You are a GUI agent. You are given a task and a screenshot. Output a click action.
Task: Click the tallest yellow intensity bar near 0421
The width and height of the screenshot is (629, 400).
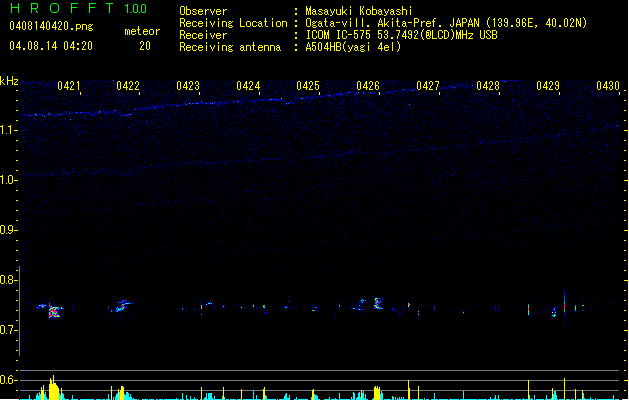click(x=53, y=387)
